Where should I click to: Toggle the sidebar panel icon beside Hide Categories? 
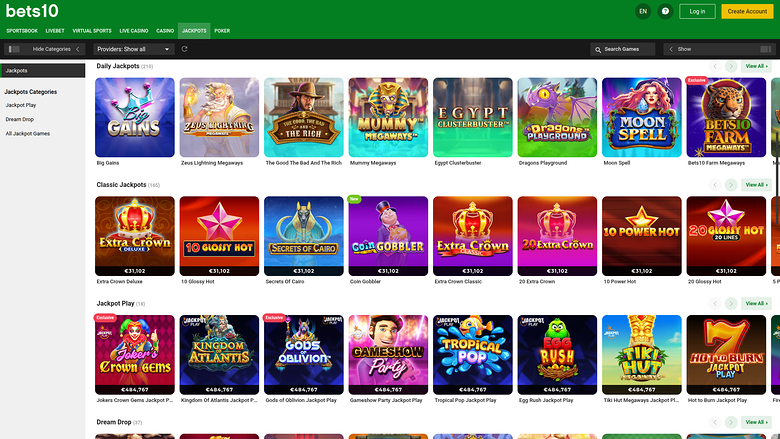point(14,49)
